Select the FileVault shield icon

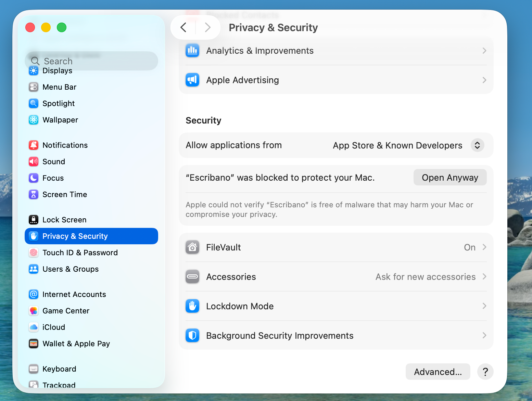coord(192,247)
